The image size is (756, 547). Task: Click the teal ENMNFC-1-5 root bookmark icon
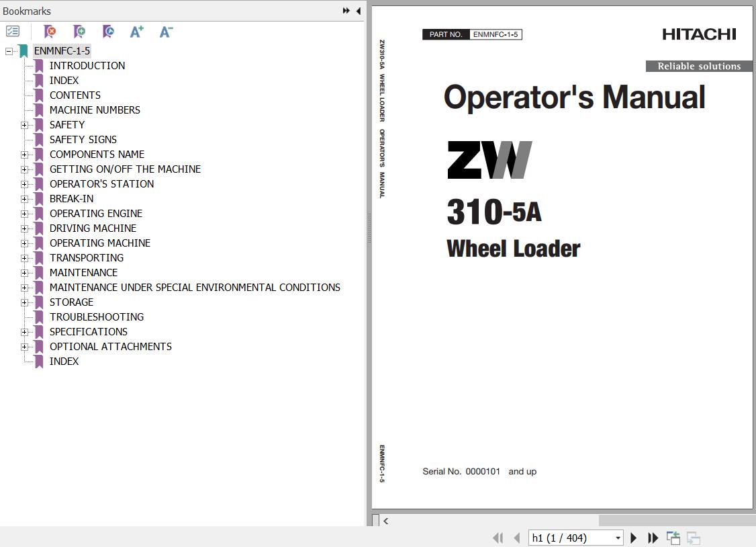23,50
